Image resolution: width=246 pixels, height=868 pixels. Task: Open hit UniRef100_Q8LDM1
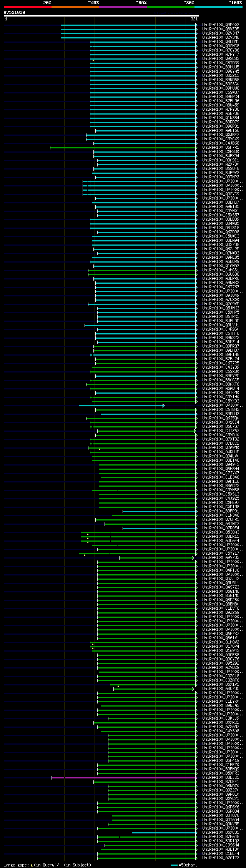coord(221,42)
